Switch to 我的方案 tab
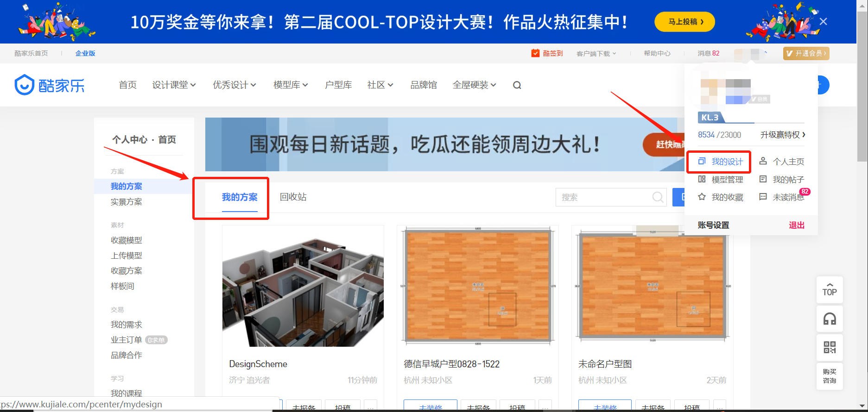 pos(240,197)
